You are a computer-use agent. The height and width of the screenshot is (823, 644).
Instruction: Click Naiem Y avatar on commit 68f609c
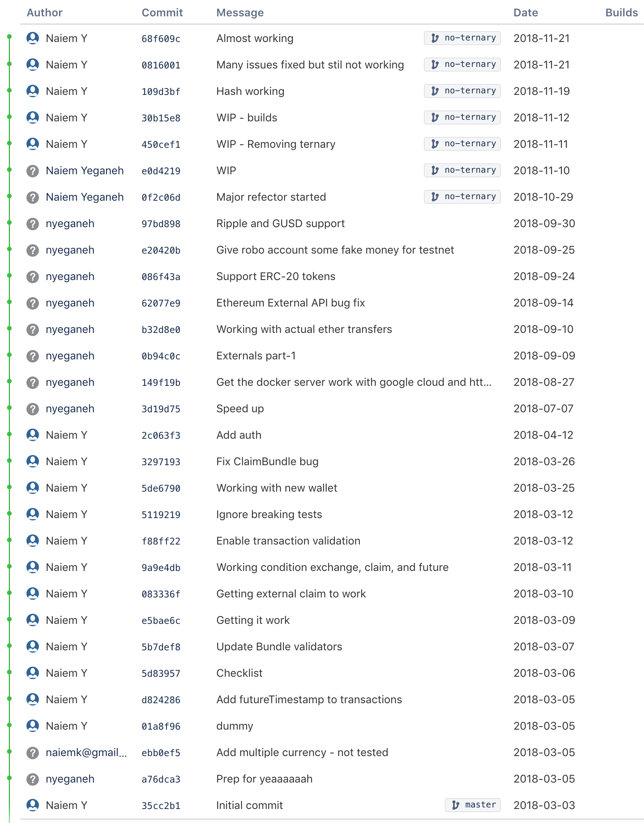pyautogui.click(x=33, y=38)
